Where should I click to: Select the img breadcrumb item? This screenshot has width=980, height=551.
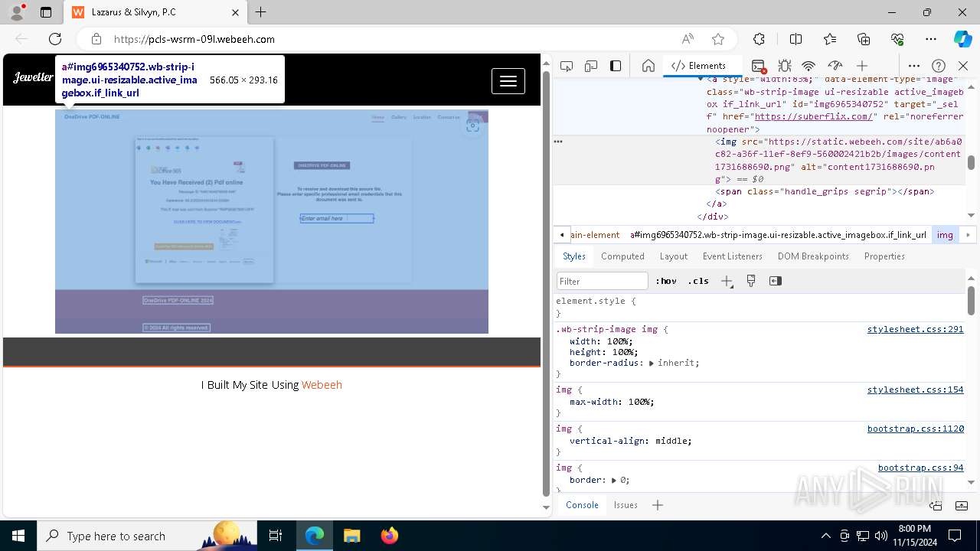pyautogui.click(x=945, y=235)
